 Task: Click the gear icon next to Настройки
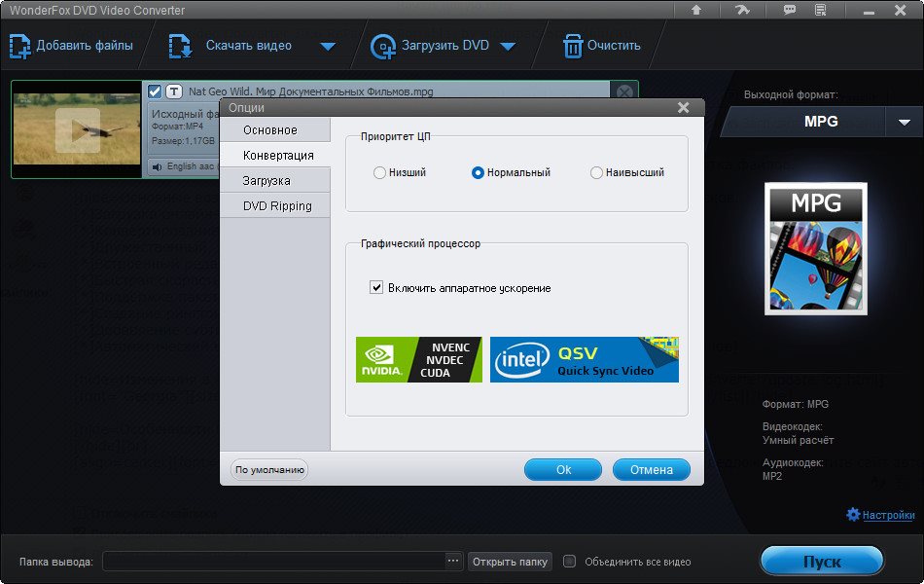[x=853, y=514]
